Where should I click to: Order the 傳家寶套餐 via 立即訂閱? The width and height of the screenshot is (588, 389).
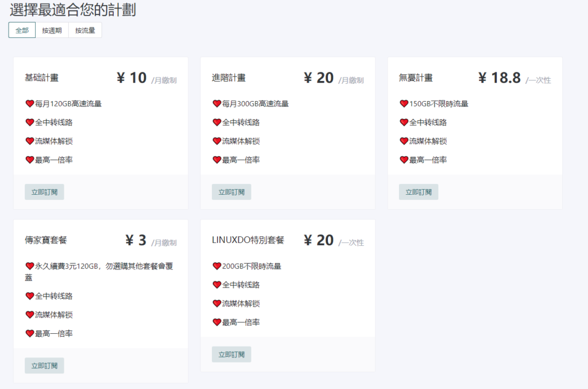44,365
